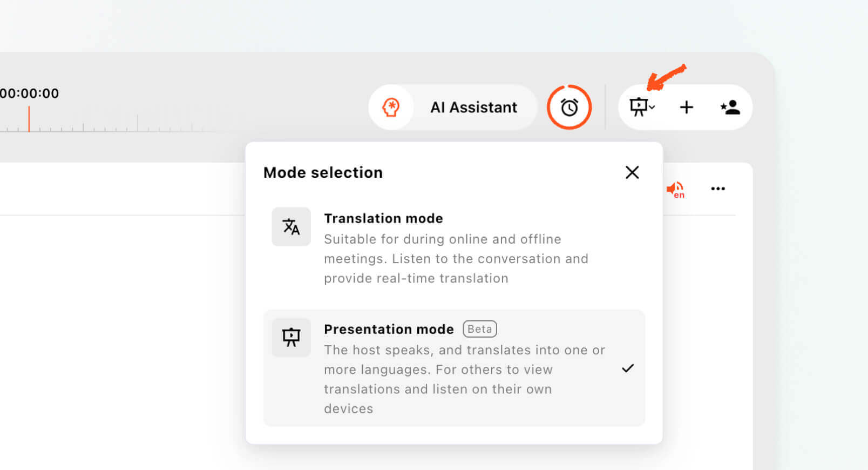Click the AI Assistant button label
This screenshot has width=868, height=470.
click(473, 108)
